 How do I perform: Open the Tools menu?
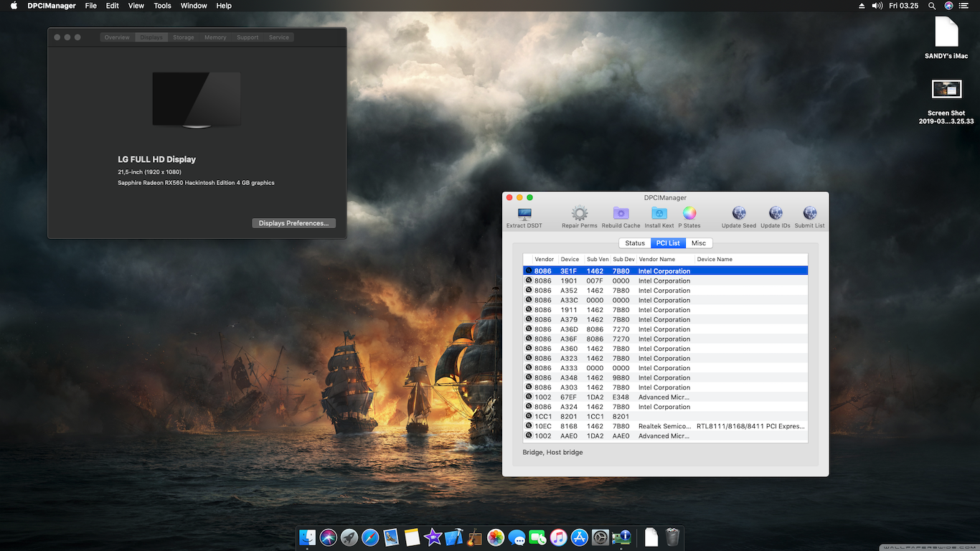click(x=163, y=6)
